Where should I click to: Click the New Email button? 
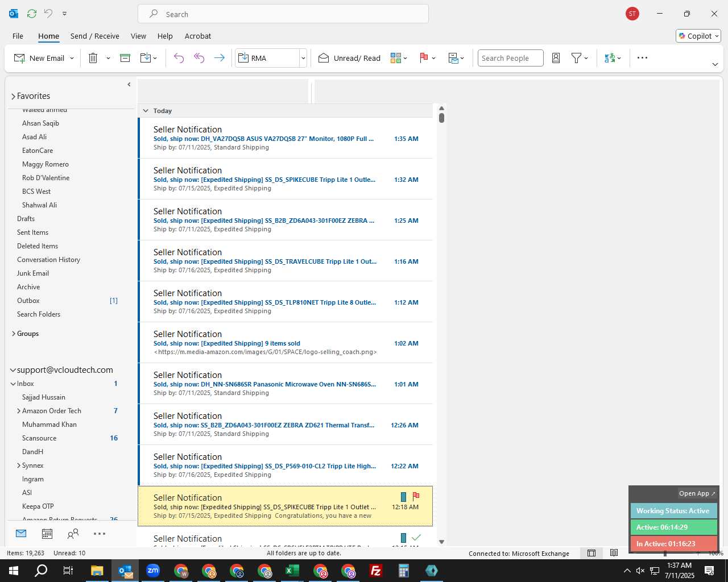point(39,58)
